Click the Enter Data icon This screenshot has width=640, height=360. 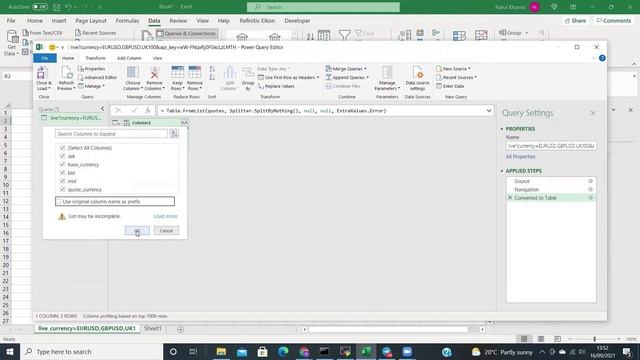tap(439, 86)
